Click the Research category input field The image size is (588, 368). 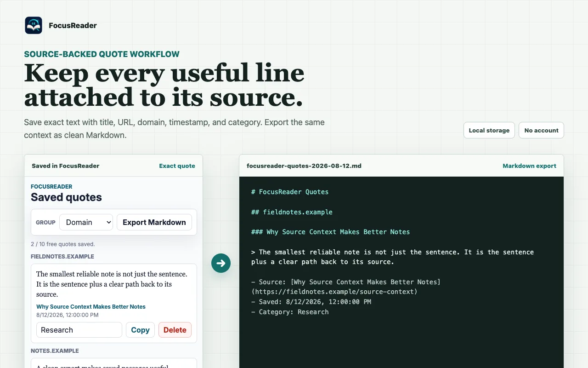[x=79, y=330]
